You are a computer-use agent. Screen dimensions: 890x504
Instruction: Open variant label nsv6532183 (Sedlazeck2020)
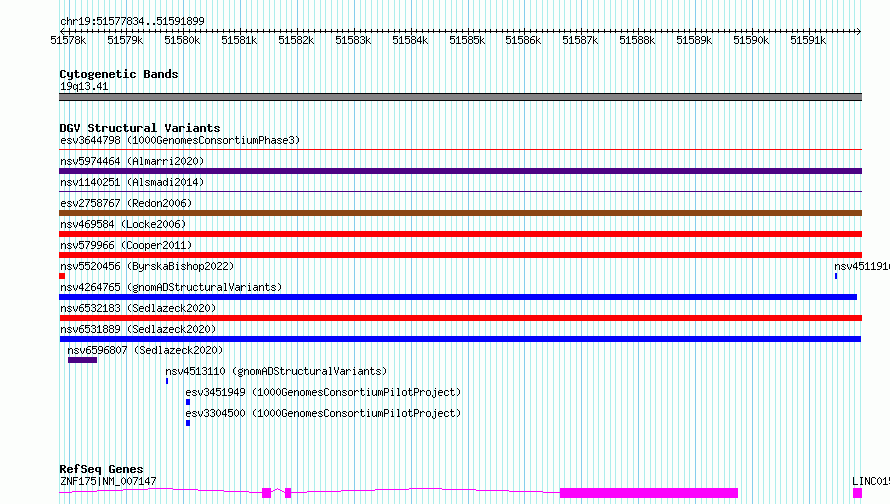[138, 308]
